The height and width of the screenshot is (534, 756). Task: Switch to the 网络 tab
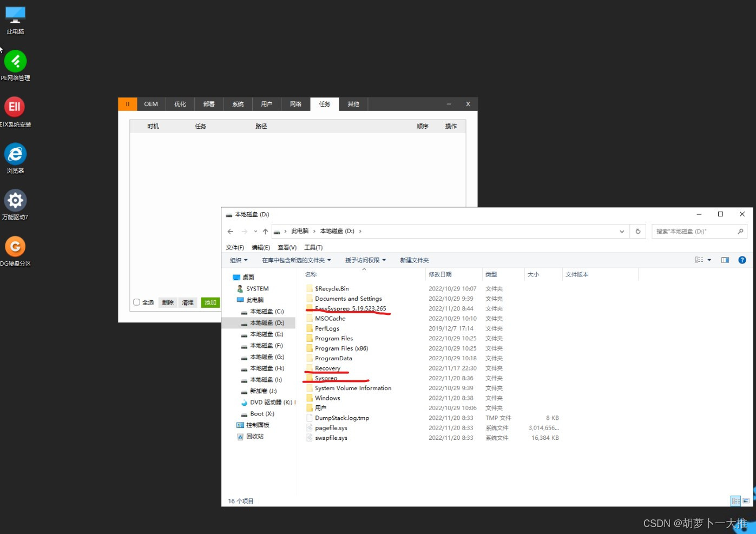(x=295, y=104)
